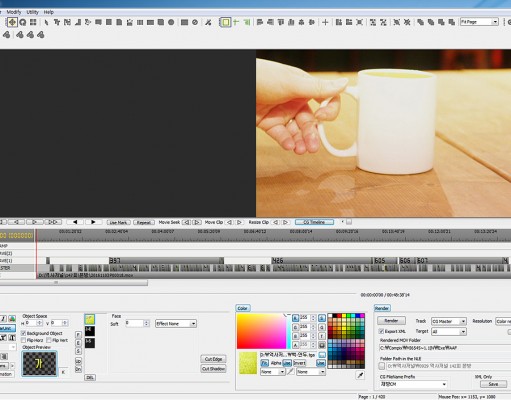Open the Track CG Master dropdown
The image size is (511, 400).
point(449,321)
